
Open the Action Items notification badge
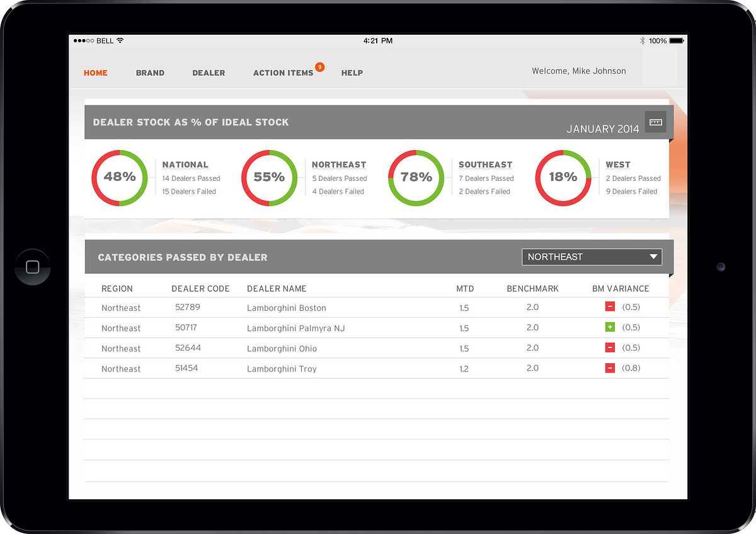point(320,67)
